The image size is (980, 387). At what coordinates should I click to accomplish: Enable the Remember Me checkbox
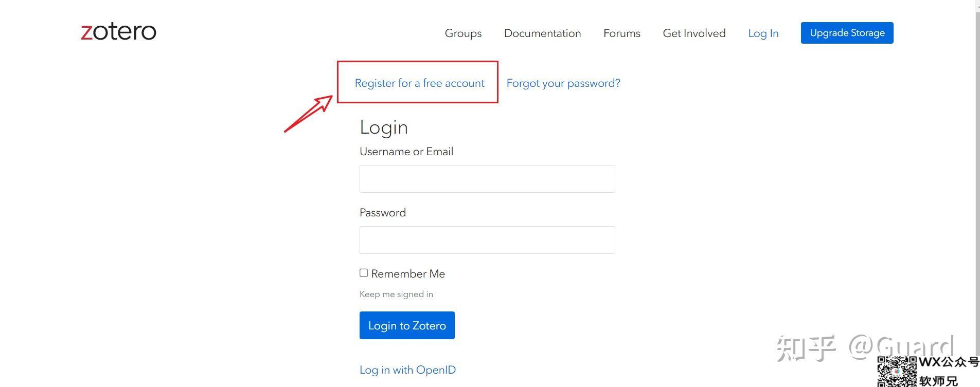[x=364, y=273]
